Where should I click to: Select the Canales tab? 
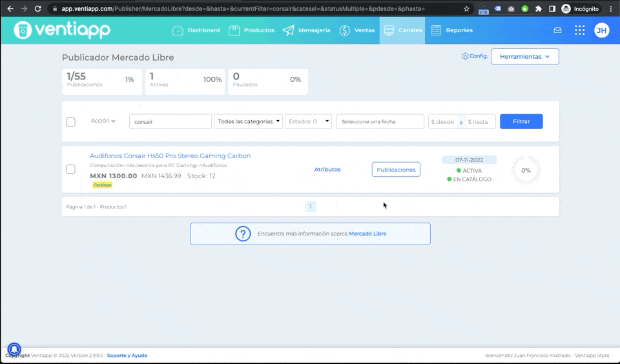[402, 30]
